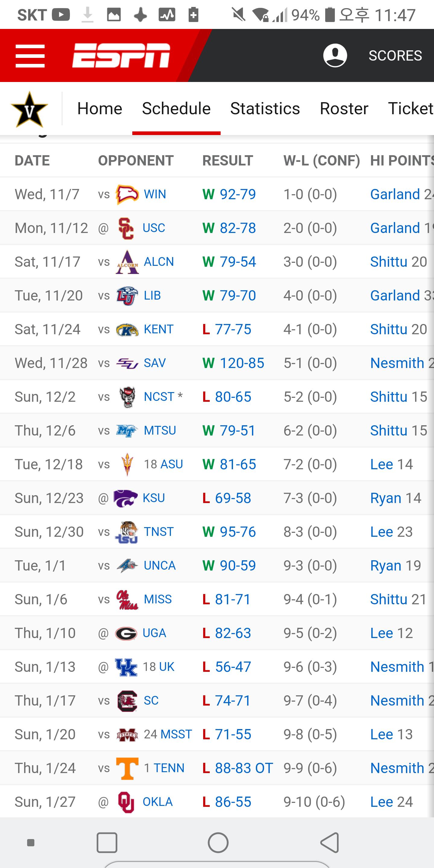Viewport: 434px width, 868px height.
Task: Open SCORES in the header
Action: 395,55
